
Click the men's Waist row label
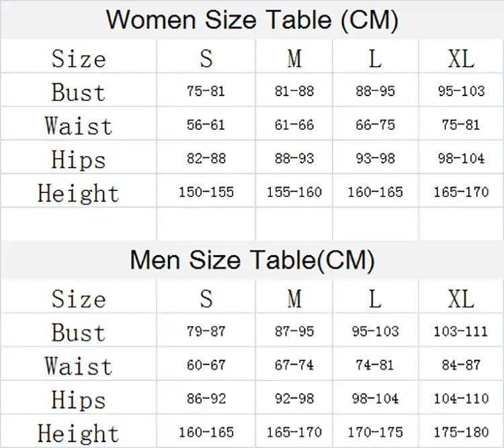click(79, 366)
